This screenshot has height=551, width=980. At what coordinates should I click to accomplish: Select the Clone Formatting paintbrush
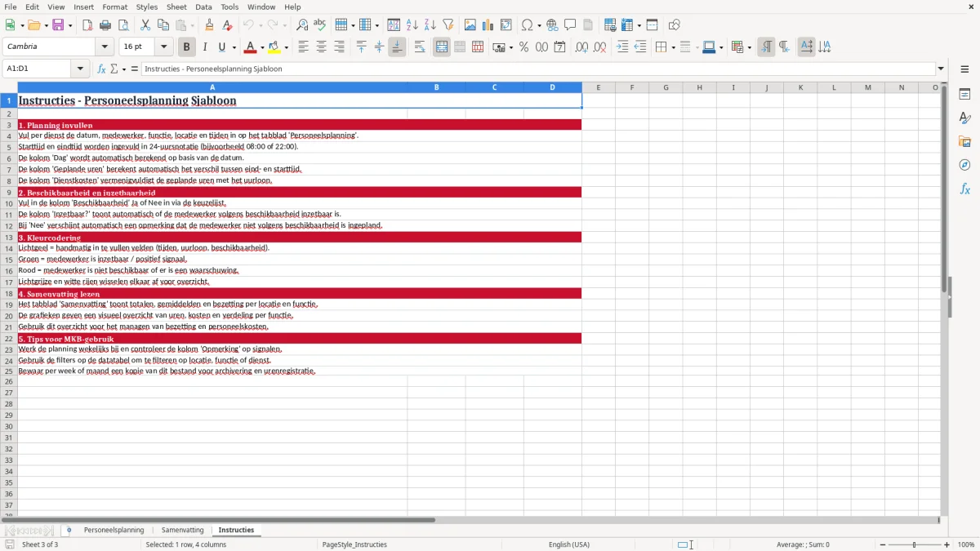coord(209,25)
